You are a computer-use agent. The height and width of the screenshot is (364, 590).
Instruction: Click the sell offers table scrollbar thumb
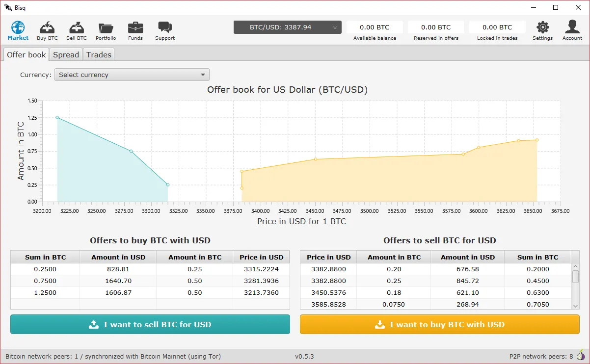(x=576, y=277)
